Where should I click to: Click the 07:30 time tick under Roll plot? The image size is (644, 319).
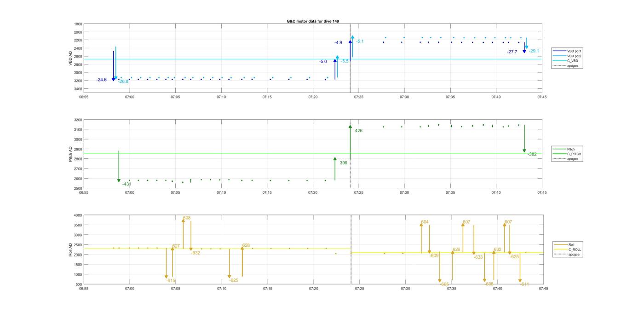pos(405,289)
